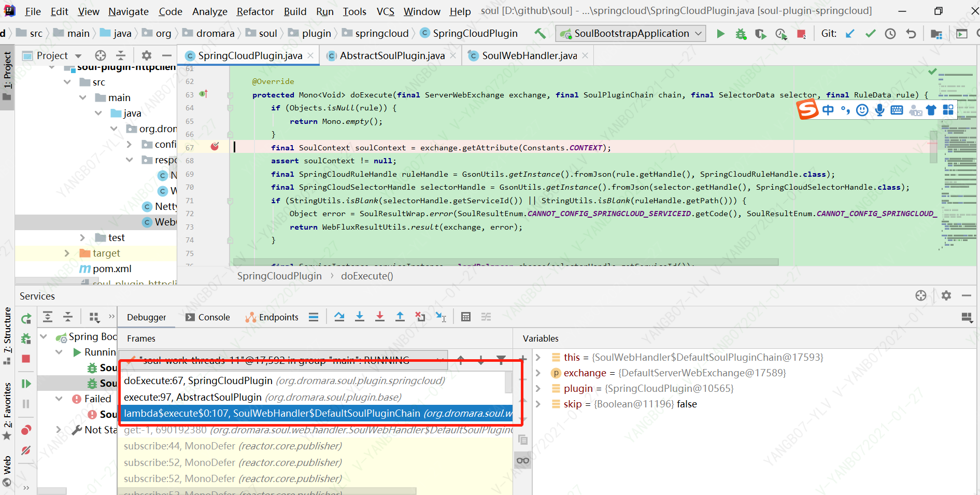Click the Run with Coverage icon
Screen dimensions: 980x495
[760, 34]
